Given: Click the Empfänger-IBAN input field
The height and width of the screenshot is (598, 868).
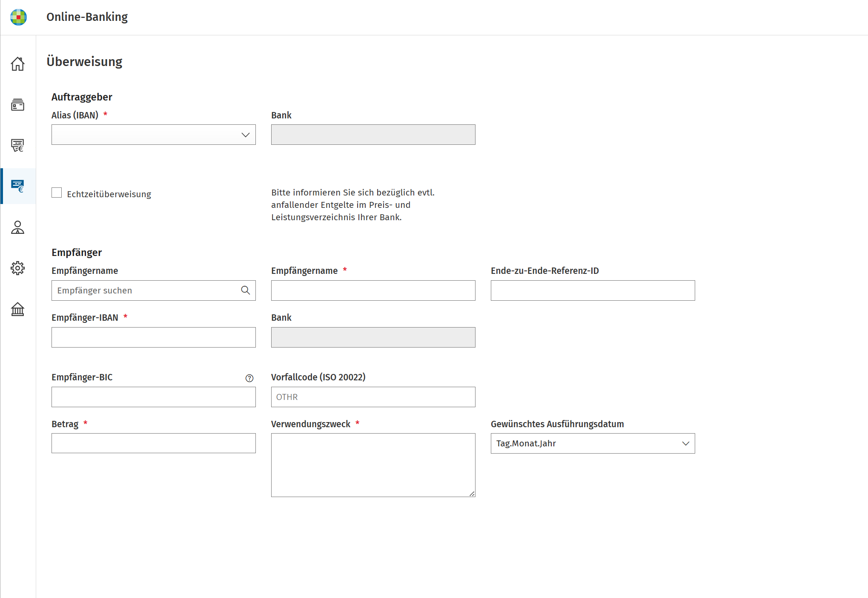Looking at the screenshot, I should point(154,337).
